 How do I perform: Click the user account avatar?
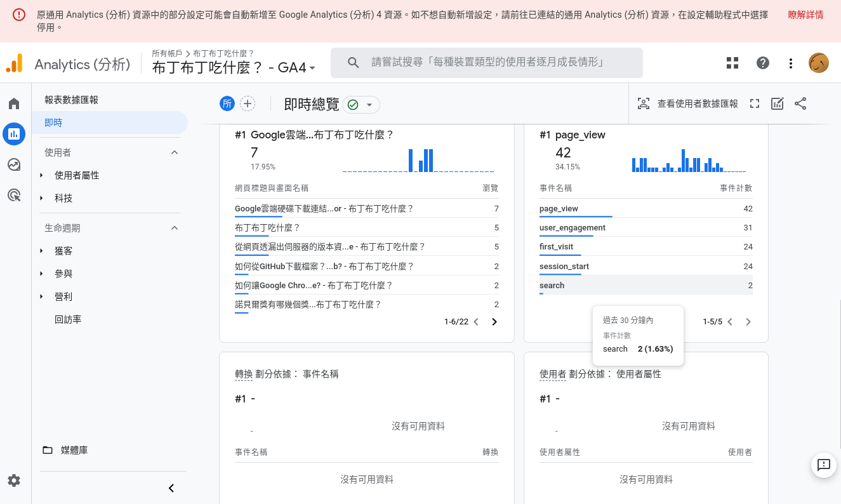click(x=819, y=63)
